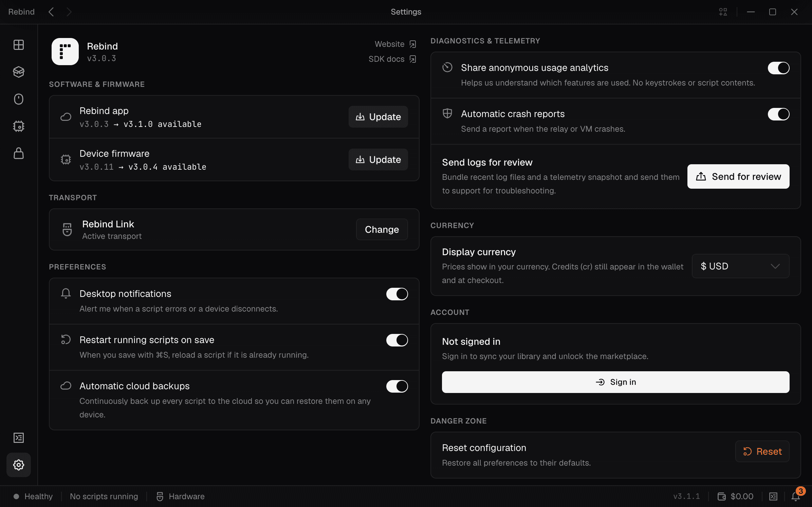Click the Rebind app logo

[65, 52]
